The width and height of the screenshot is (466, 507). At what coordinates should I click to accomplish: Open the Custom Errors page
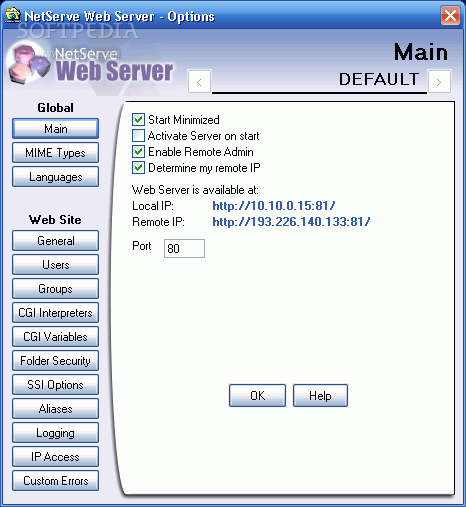pos(55,481)
